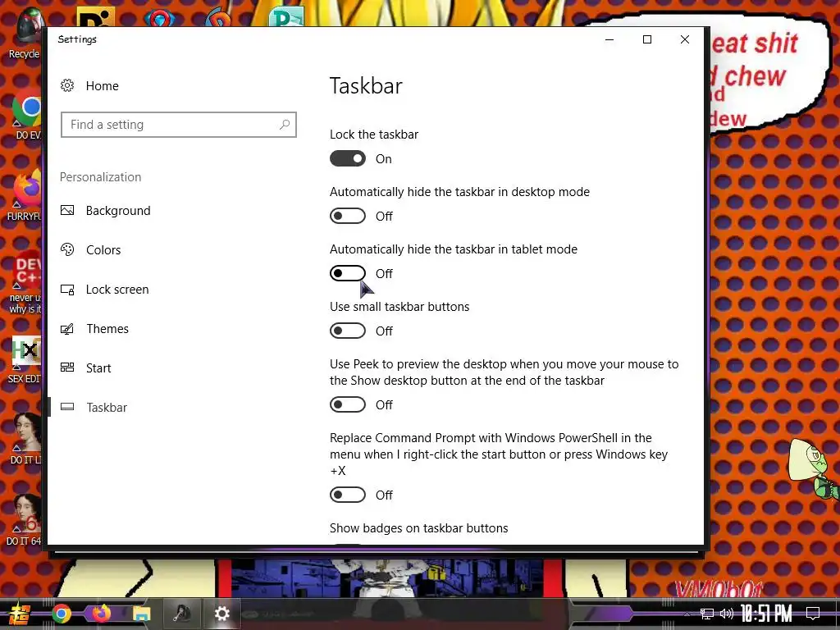Select the 'DO IT 64' desktop shortcut
The width and height of the screenshot is (840, 630).
24,519
